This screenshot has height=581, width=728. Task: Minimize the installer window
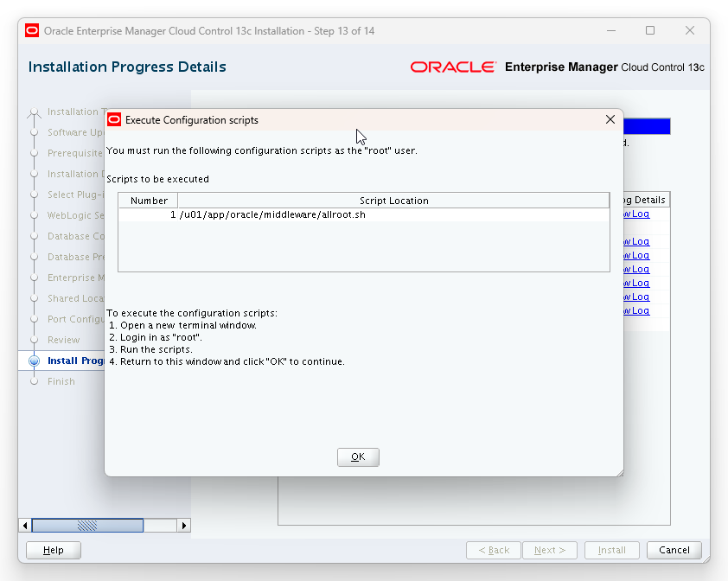(x=611, y=30)
